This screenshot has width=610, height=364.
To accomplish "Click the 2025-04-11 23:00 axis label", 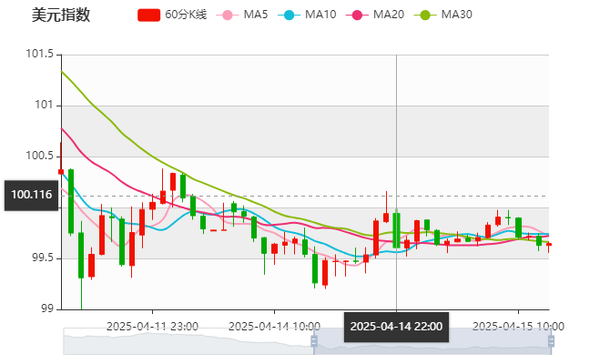I will [152, 327].
